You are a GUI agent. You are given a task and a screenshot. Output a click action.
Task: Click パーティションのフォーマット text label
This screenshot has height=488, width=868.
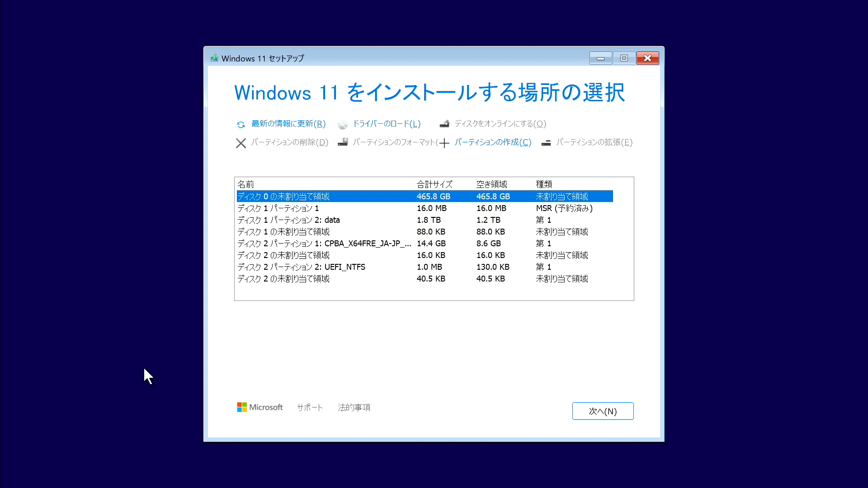(395, 142)
